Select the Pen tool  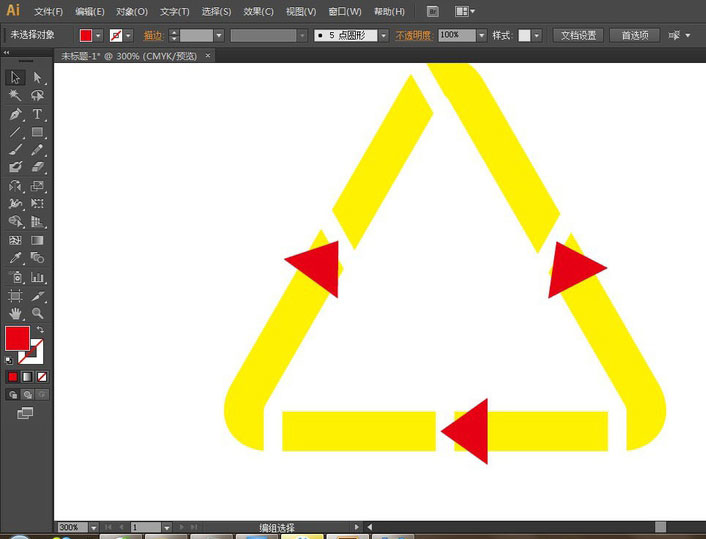point(16,114)
